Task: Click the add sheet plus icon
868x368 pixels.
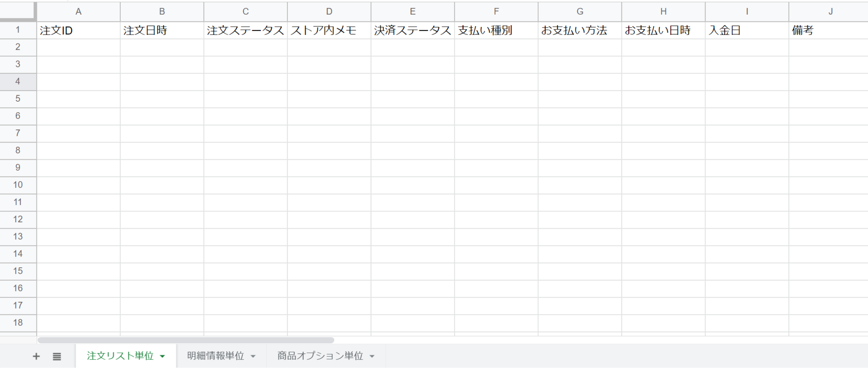Action: [36, 356]
